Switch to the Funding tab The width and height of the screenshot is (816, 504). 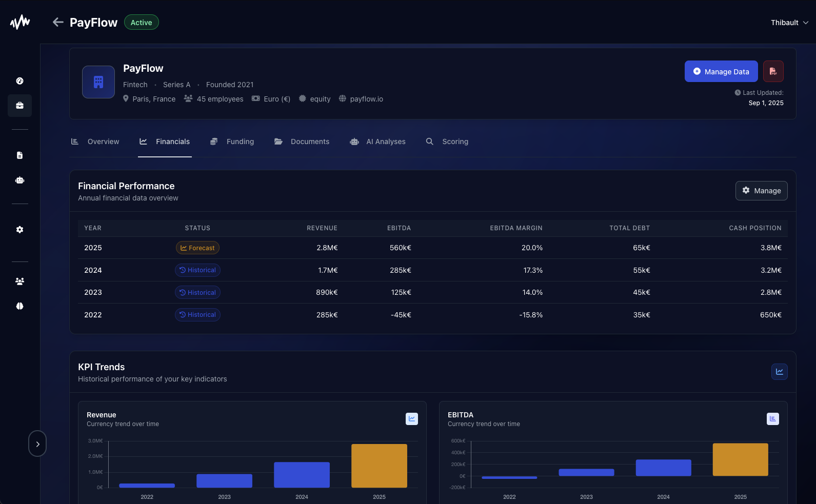[232, 142]
